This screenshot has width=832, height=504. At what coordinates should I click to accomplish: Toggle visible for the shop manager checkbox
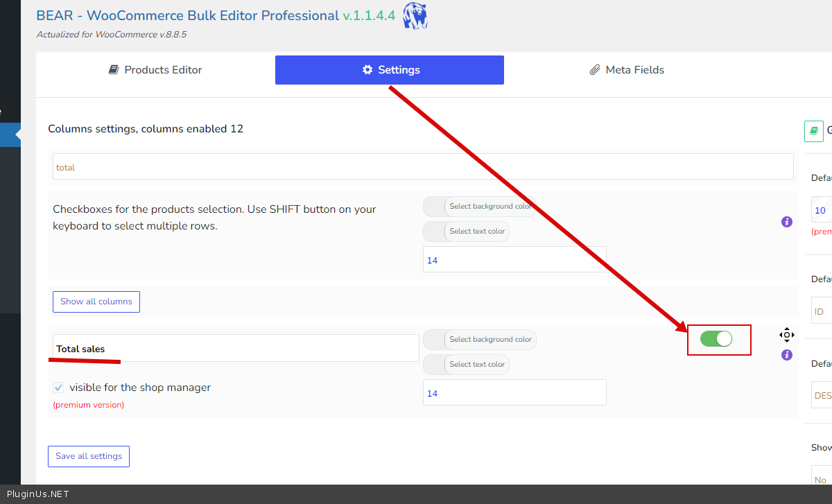(59, 388)
